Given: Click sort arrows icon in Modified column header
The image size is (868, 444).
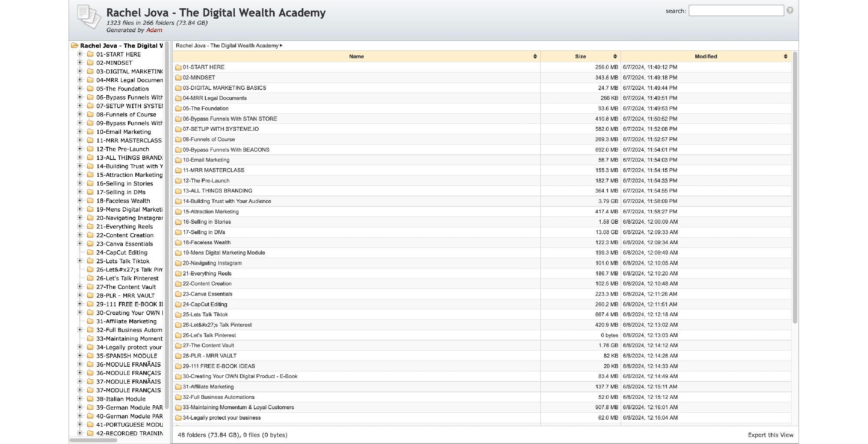Looking at the screenshot, I should pyautogui.click(x=786, y=56).
